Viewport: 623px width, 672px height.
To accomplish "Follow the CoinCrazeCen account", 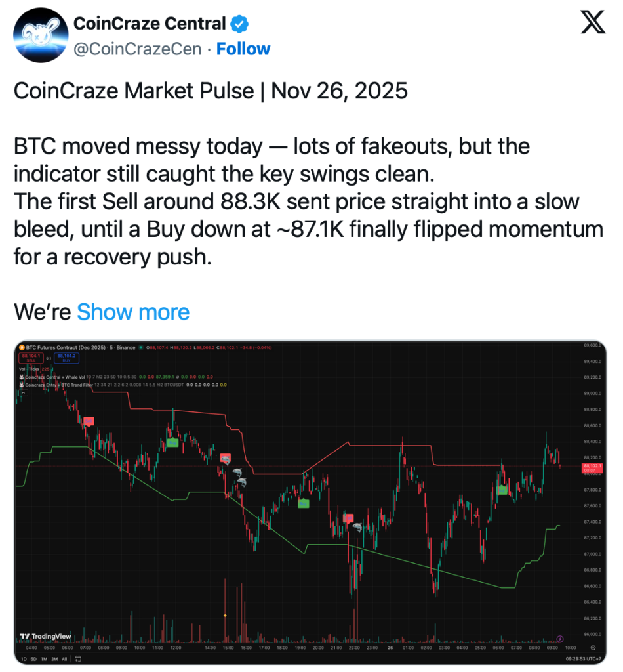I will (243, 49).
